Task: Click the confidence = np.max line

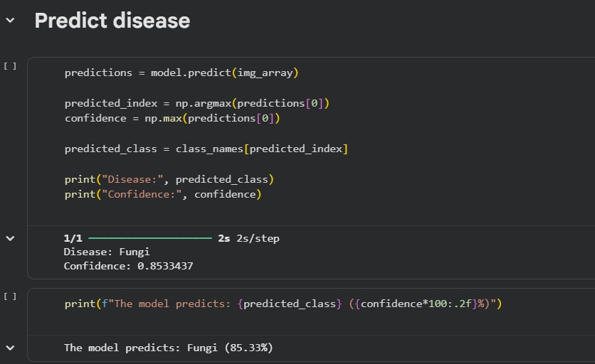Action: (172, 118)
